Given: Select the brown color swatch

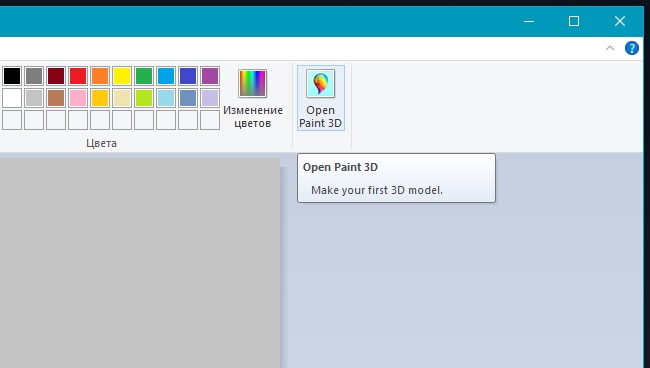Looking at the screenshot, I should tap(56, 98).
